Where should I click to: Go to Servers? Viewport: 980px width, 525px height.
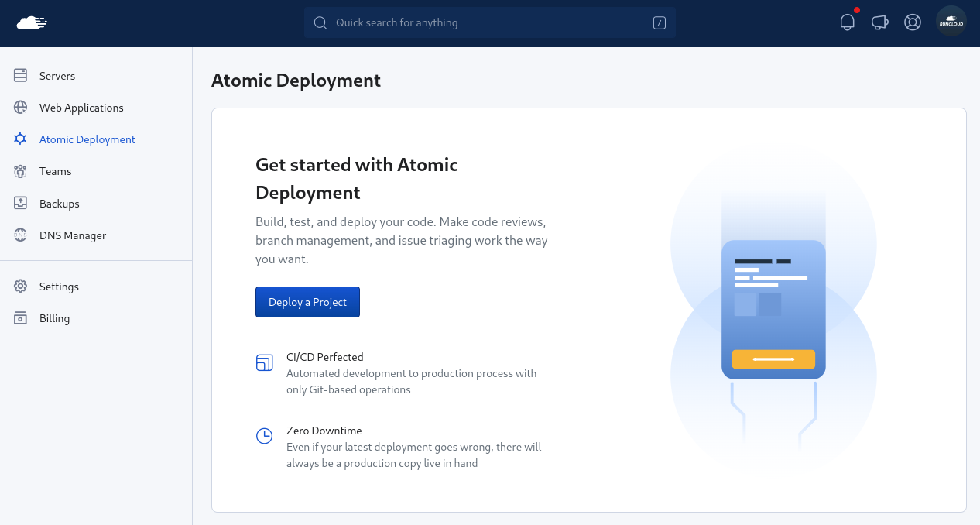click(x=57, y=76)
